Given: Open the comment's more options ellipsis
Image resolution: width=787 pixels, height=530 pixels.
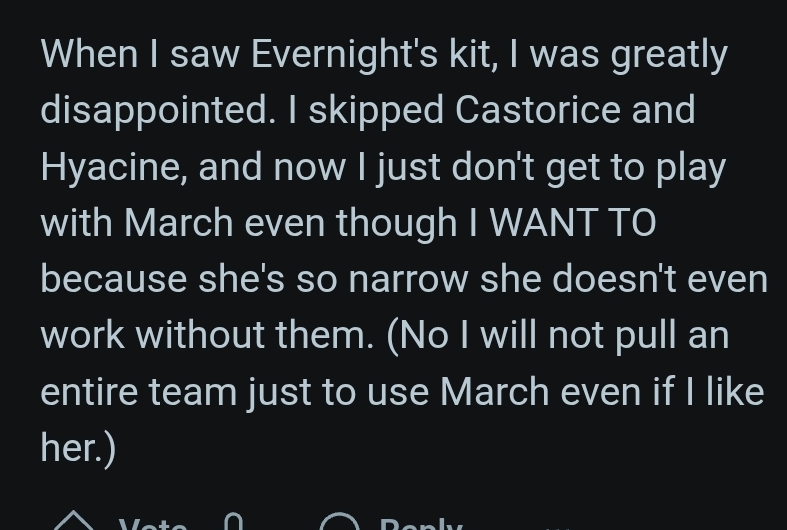Looking at the screenshot, I should click(558, 525).
